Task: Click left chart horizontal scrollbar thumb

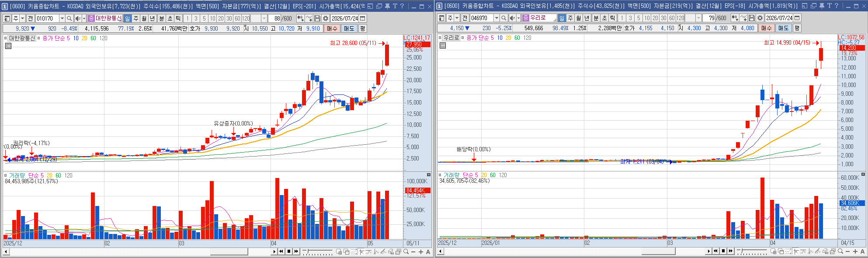Action: tap(229, 251)
